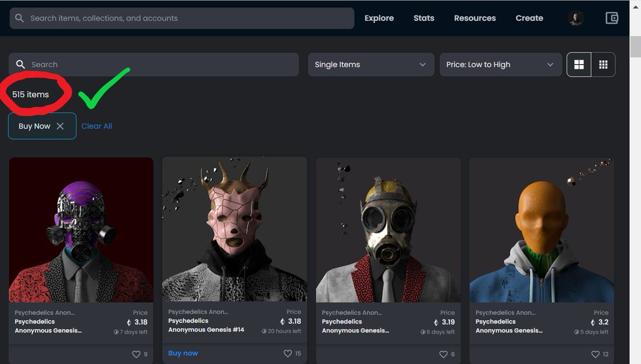Image resolution: width=641 pixels, height=364 pixels.
Task: Favorite the item with 15 likes
Action: (288, 353)
